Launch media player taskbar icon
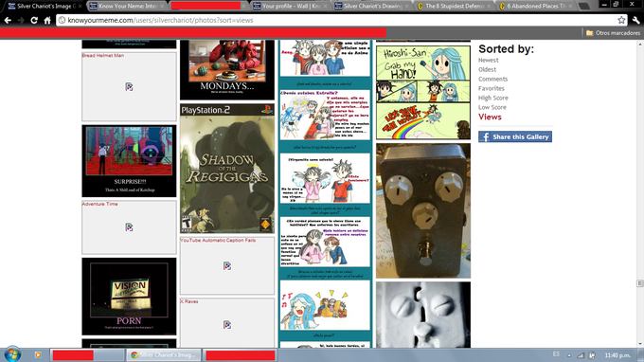This screenshot has width=644, height=362. click(38, 355)
